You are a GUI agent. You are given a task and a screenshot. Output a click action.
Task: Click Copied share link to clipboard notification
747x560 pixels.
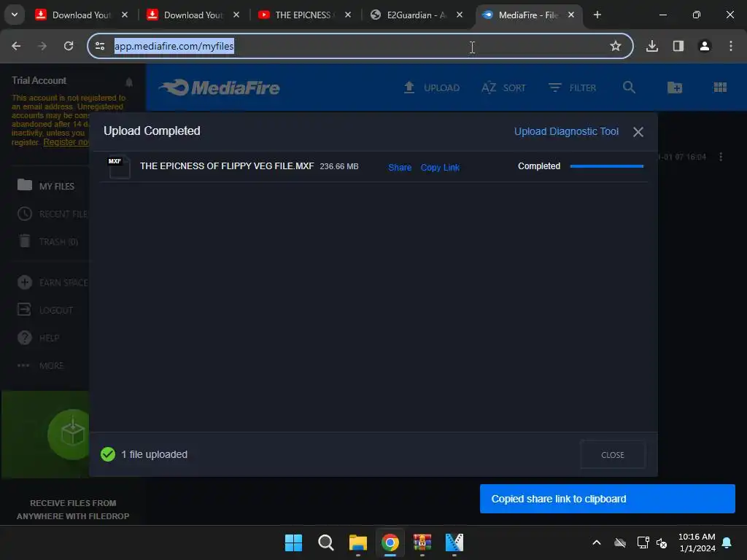(608, 499)
